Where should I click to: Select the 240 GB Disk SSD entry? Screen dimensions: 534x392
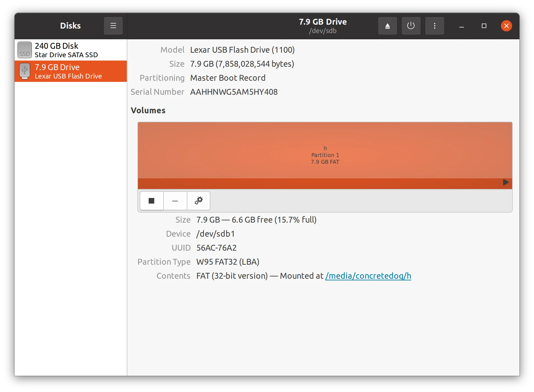coord(71,50)
